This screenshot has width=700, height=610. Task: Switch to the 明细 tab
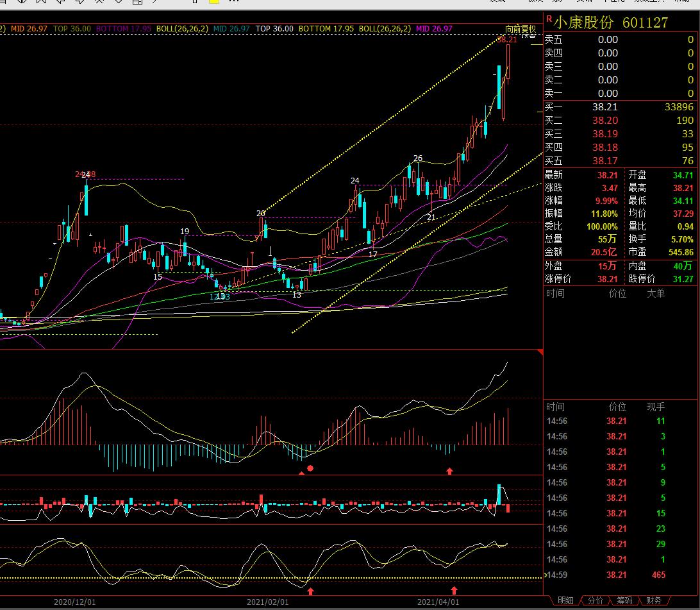pos(565,600)
